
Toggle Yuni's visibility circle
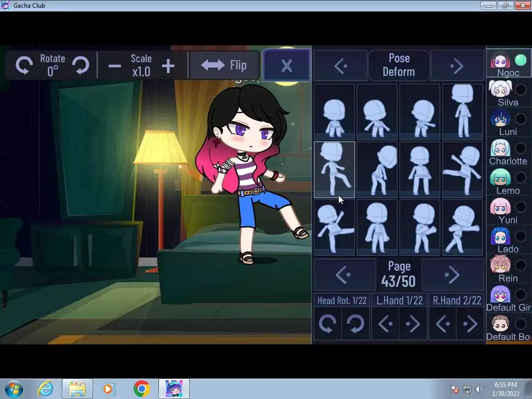point(521,207)
